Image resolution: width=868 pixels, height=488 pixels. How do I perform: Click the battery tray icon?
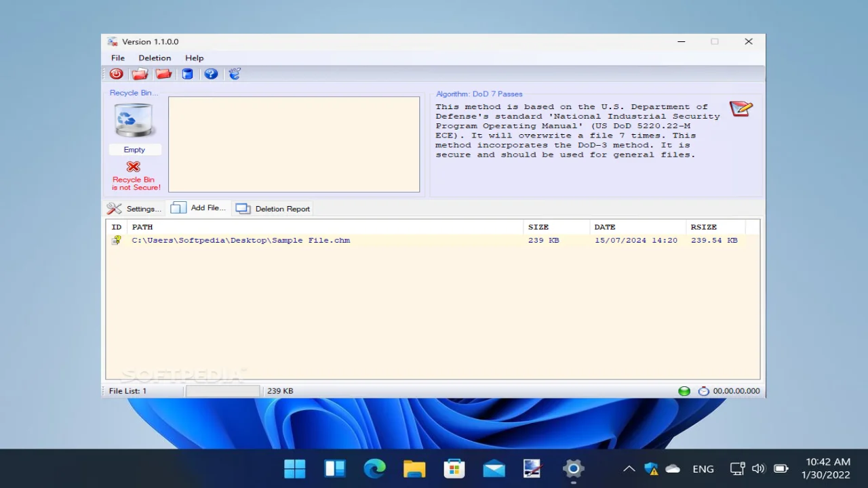point(781,468)
